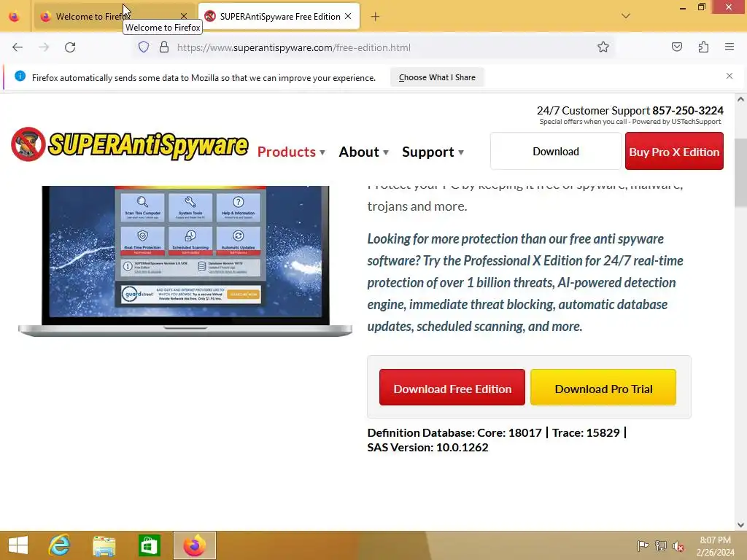Go back to the previous page

[x=18, y=47]
